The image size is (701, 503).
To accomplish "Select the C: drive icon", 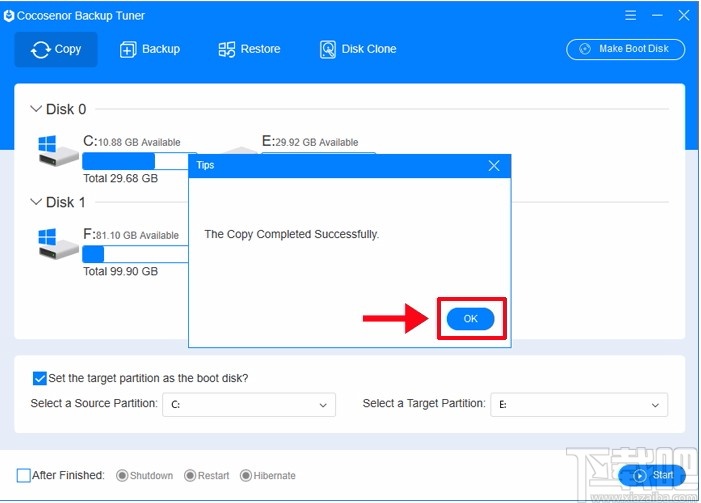I will (58, 151).
